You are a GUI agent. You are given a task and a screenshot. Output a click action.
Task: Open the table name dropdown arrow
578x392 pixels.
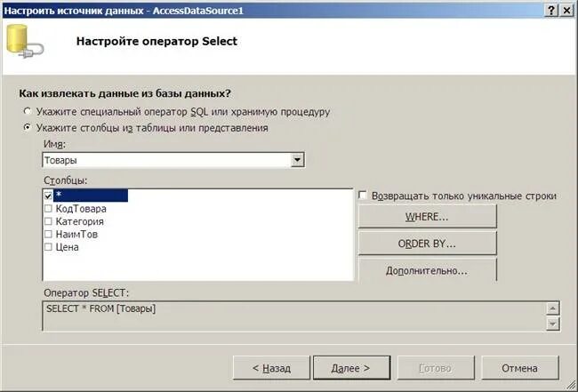(297, 160)
